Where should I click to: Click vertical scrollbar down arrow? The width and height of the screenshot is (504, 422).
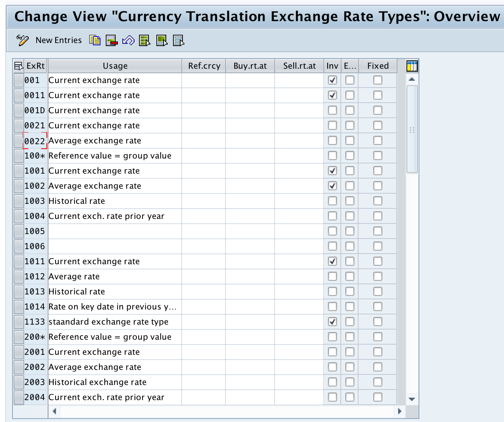[x=412, y=399]
